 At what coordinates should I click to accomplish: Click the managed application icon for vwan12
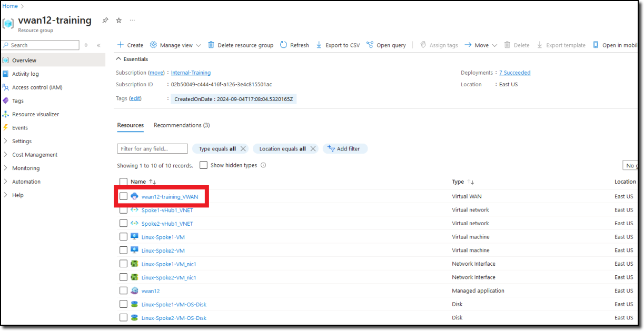click(134, 291)
